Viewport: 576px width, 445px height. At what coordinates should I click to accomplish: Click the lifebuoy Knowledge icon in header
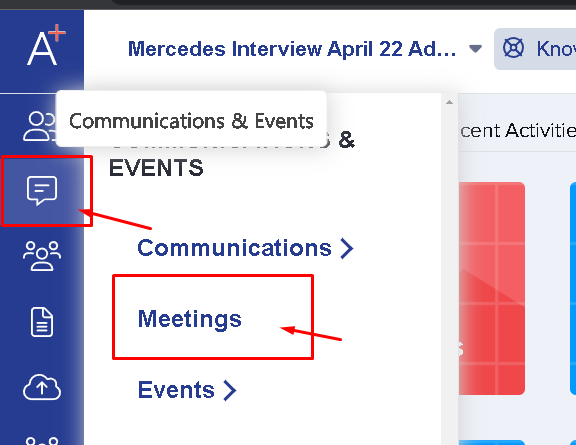[x=513, y=48]
